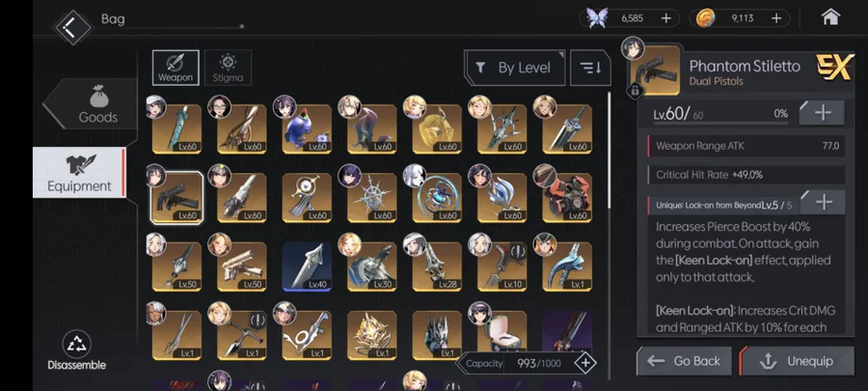The height and width of the screenshot is (391, 868).
Task: Switch to the Weapon filter
Action: (x=176, y=69)
